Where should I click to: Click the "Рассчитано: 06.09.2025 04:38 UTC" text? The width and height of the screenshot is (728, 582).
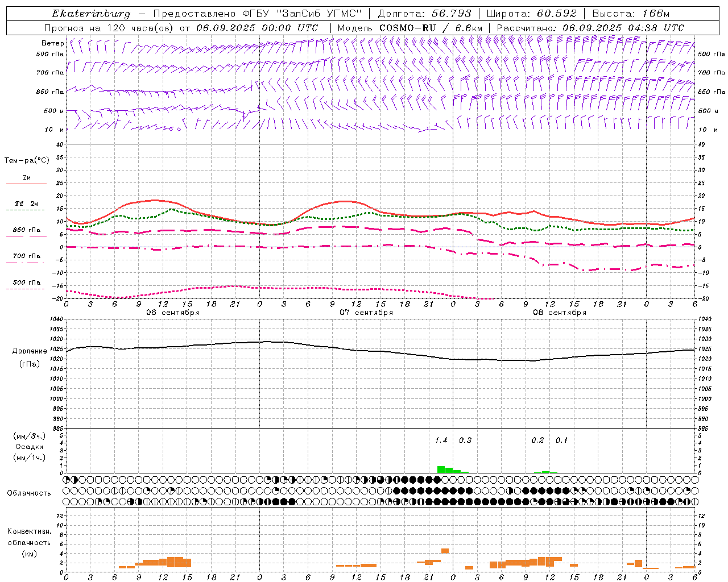click(x=590, y=28)
